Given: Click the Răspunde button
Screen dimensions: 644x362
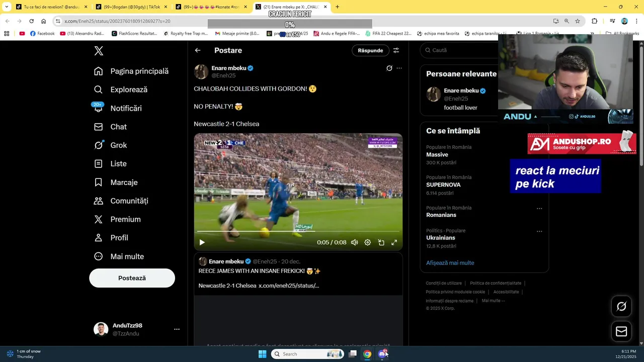Looking at the screenshot, I should pyautogui.click(x=370, y=50).
